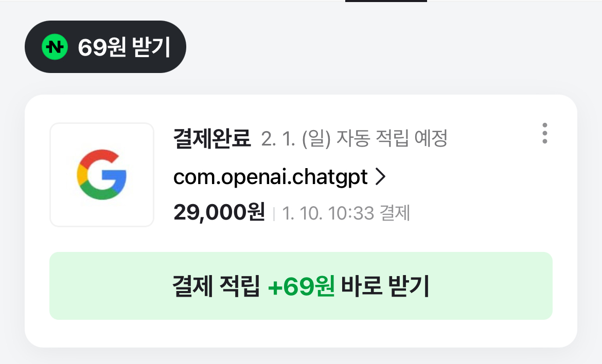Click the 받기 text in dark pill
Image resolution: width=602 pixels, height=364 pixels.
coord(151,47)
